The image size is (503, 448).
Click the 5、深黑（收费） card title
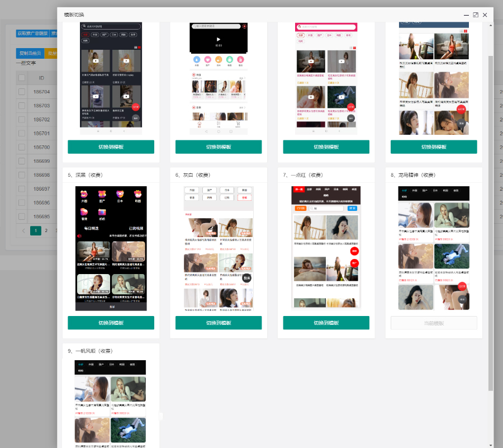86,175
